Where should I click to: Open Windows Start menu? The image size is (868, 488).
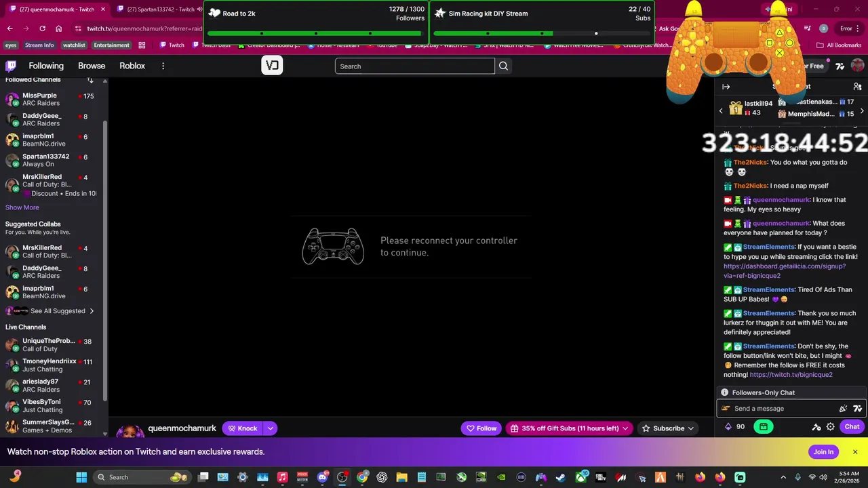click(81, 477)
